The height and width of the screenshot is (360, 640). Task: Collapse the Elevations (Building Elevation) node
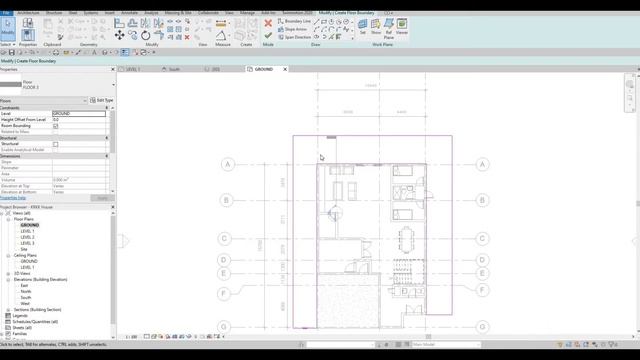tap(8, 280)
